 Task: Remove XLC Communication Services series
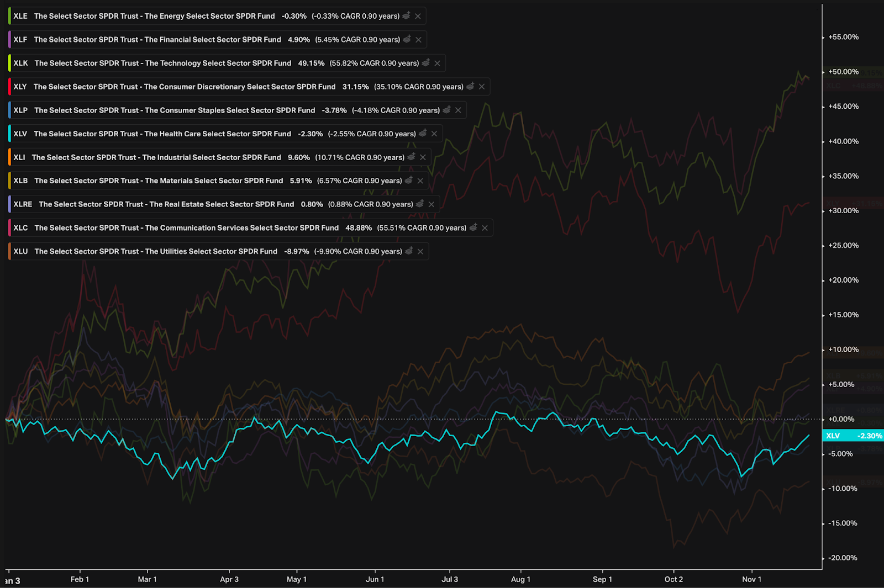[485, 228]
